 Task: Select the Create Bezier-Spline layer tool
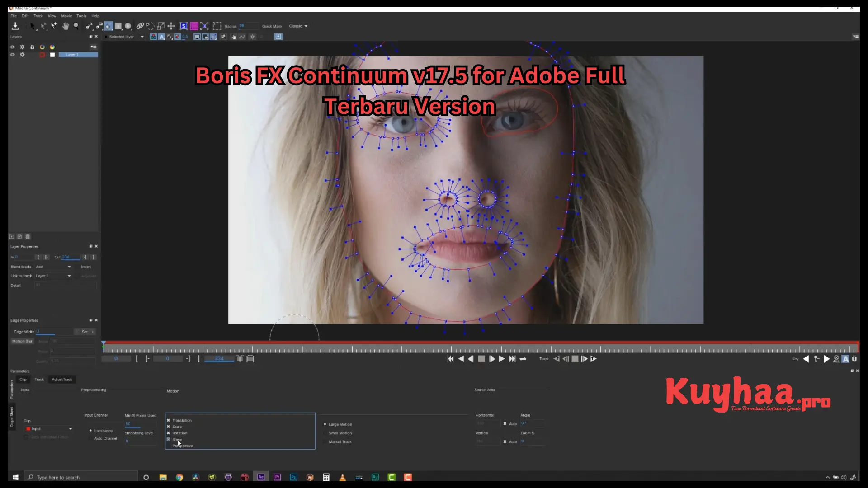(x=99, y=26)
